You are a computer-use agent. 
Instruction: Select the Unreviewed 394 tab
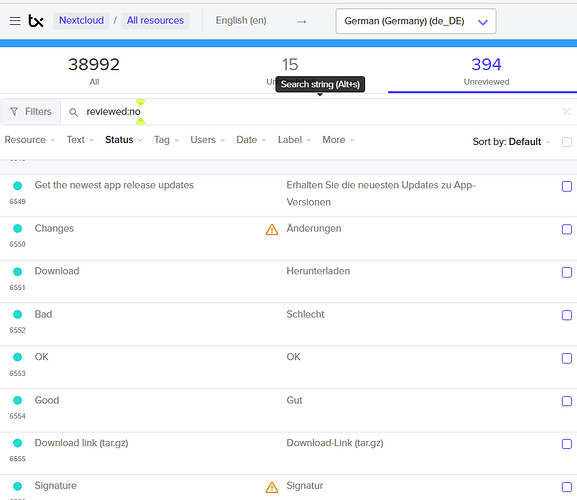coord(486,71)
